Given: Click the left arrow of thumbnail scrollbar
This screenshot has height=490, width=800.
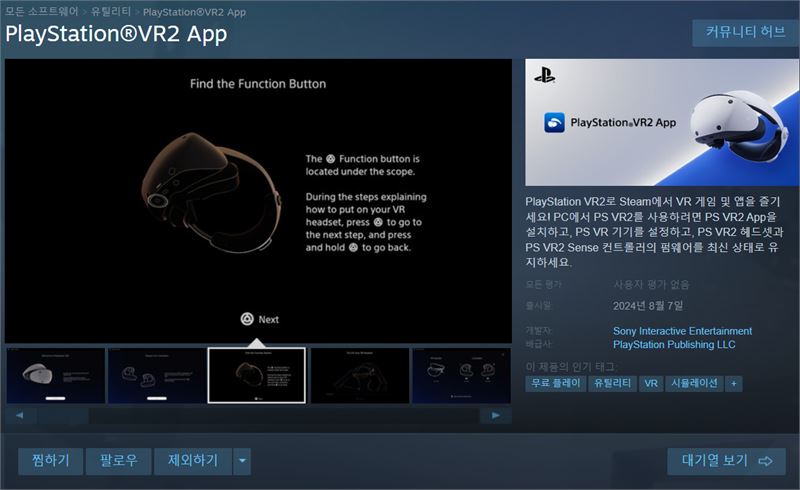Looking at the screenshot, I should point(20,415).
